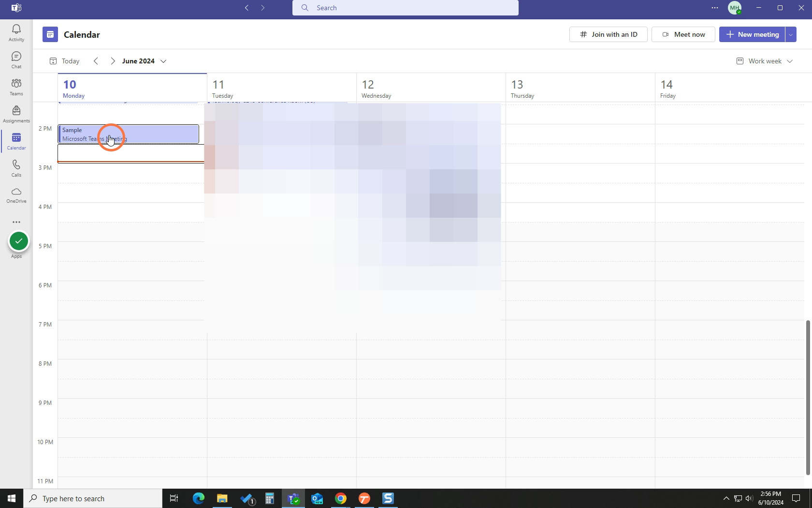Open the Windows Start menu
Viewport: 812px width, 508px height.
[x=12, y=498]
